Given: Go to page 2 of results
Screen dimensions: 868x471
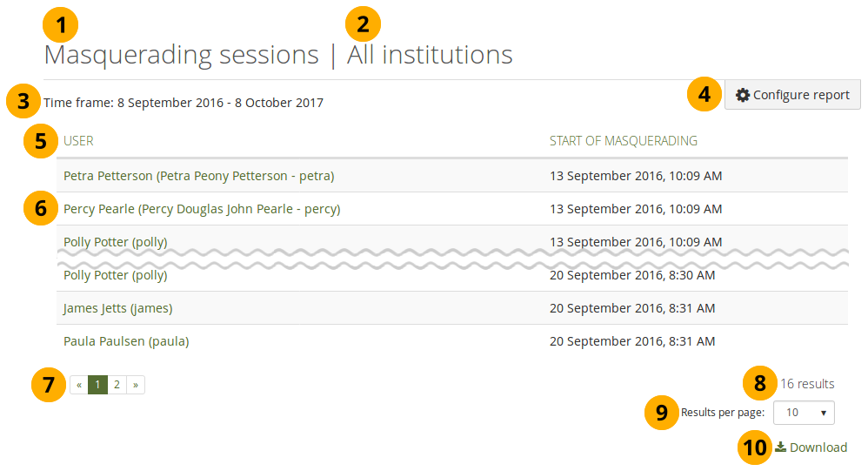Looking at the screenshot, I should (x=117, y=384).
